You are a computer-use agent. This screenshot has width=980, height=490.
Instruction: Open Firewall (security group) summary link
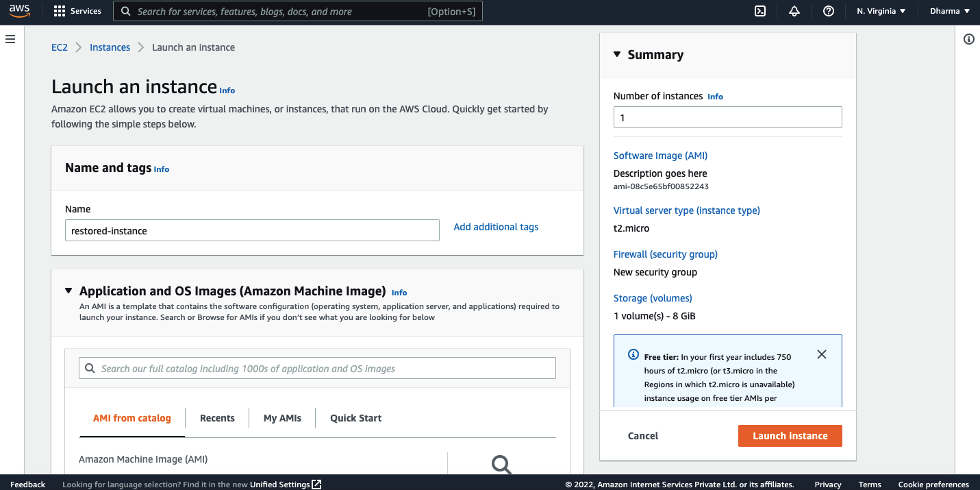tap(666, 254)
